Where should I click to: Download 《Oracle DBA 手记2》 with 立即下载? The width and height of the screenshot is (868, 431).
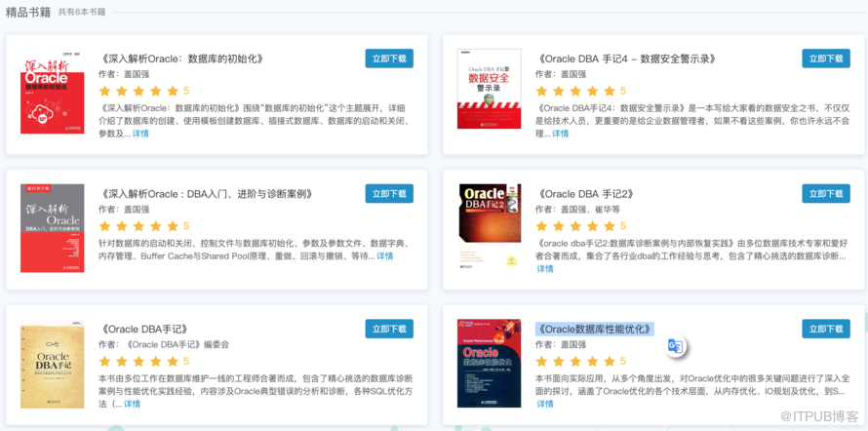(x=826, y=194)
